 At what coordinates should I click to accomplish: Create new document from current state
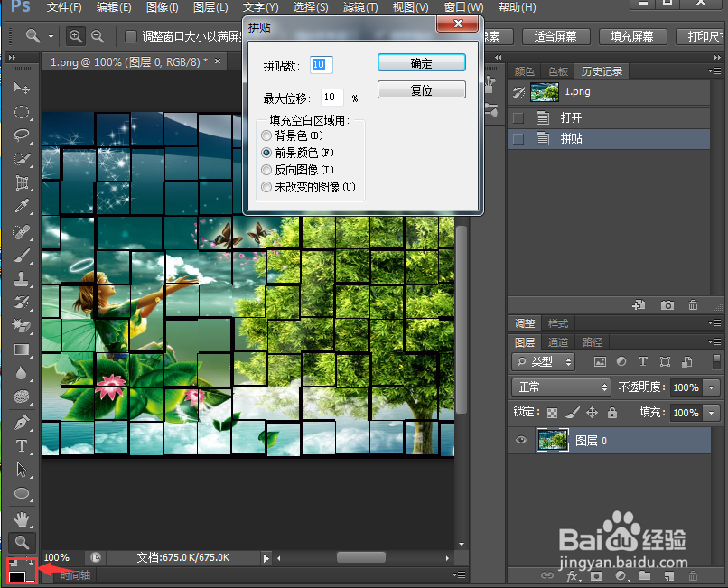pos(639,305)
